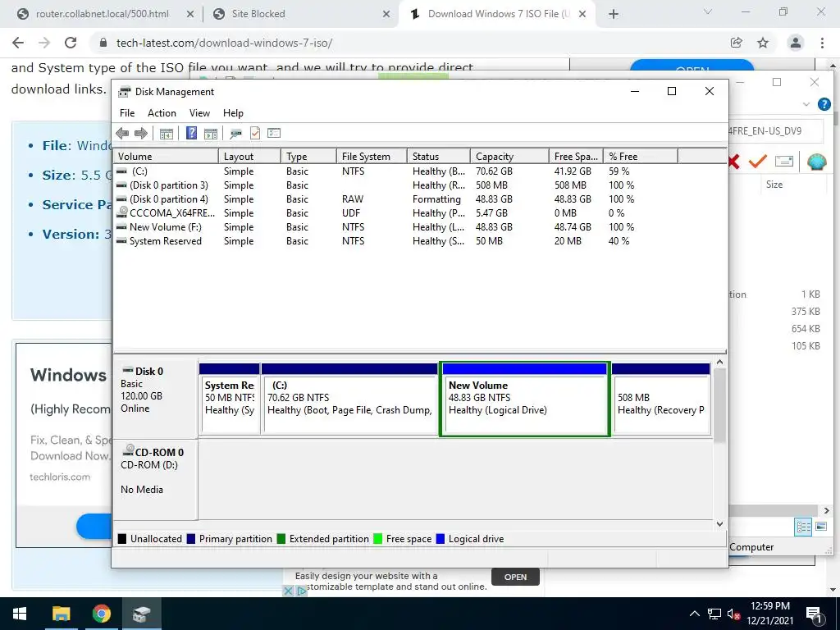Sort by % Free column header
Image resolution: width=840 pixels, height=630 pixels.
[x=640, y=157]
